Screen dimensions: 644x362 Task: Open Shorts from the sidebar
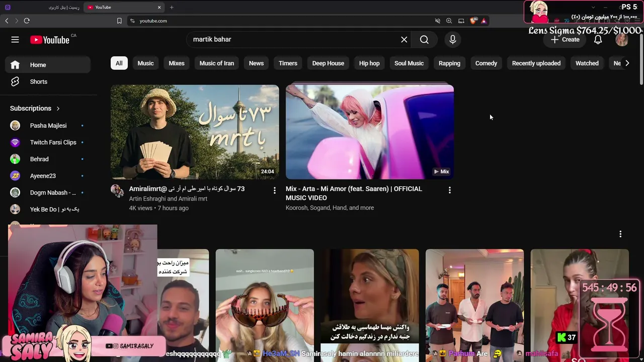pos(48,81)
